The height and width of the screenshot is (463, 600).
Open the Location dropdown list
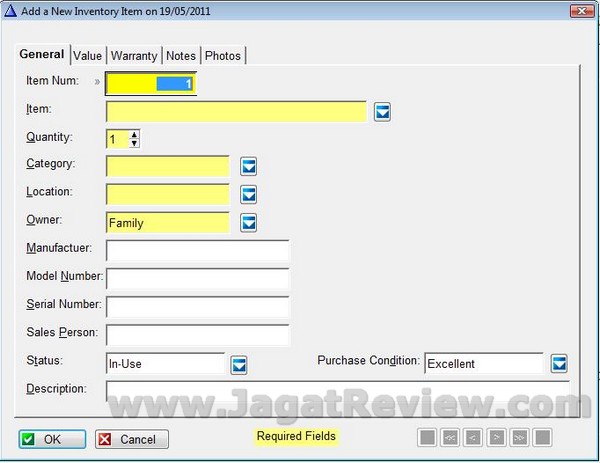click(249, 194)
